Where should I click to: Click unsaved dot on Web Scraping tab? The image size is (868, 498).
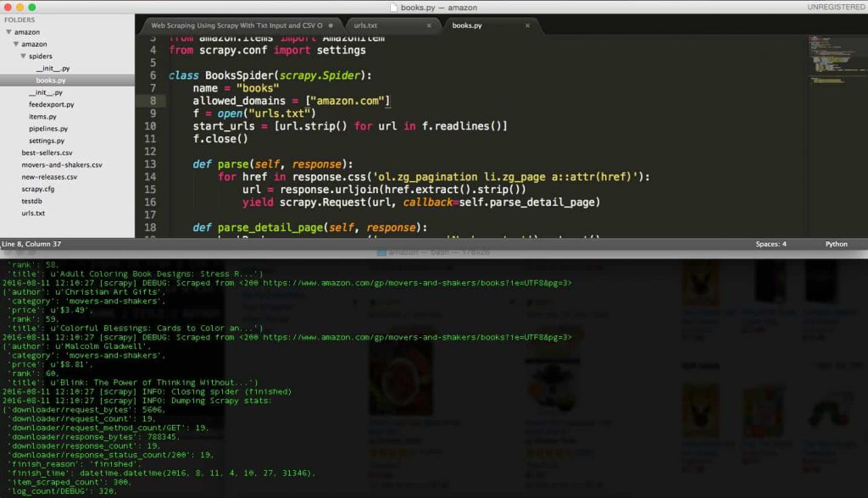click(330, 25)
